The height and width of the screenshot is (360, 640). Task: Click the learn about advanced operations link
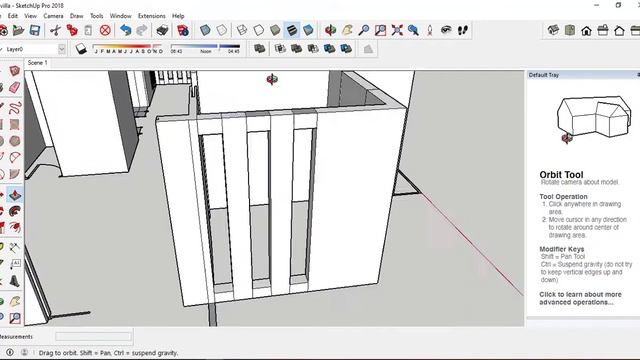(x=580, y=298)
